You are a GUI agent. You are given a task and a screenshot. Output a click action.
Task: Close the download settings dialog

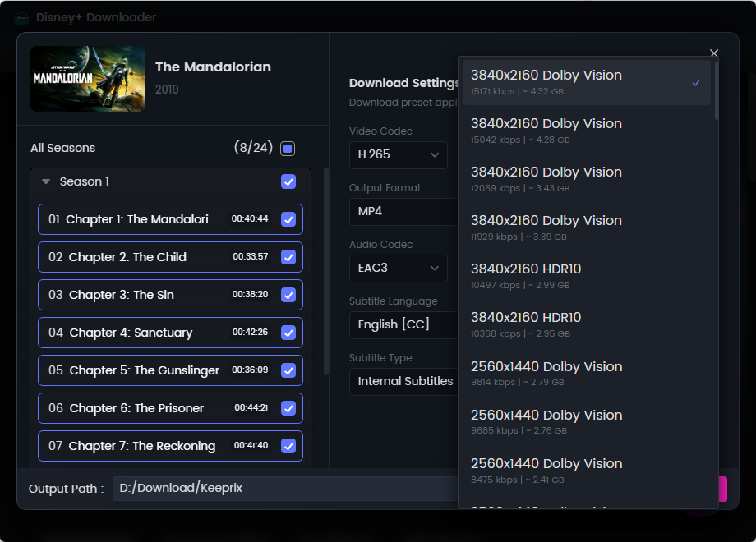point(714,53)
